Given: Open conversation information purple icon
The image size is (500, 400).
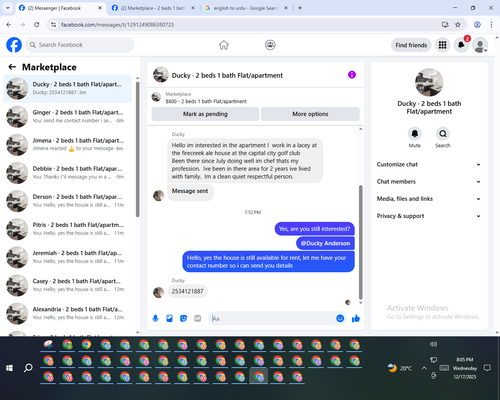Looking at the screenshot, I should click(x=352, y=75).
